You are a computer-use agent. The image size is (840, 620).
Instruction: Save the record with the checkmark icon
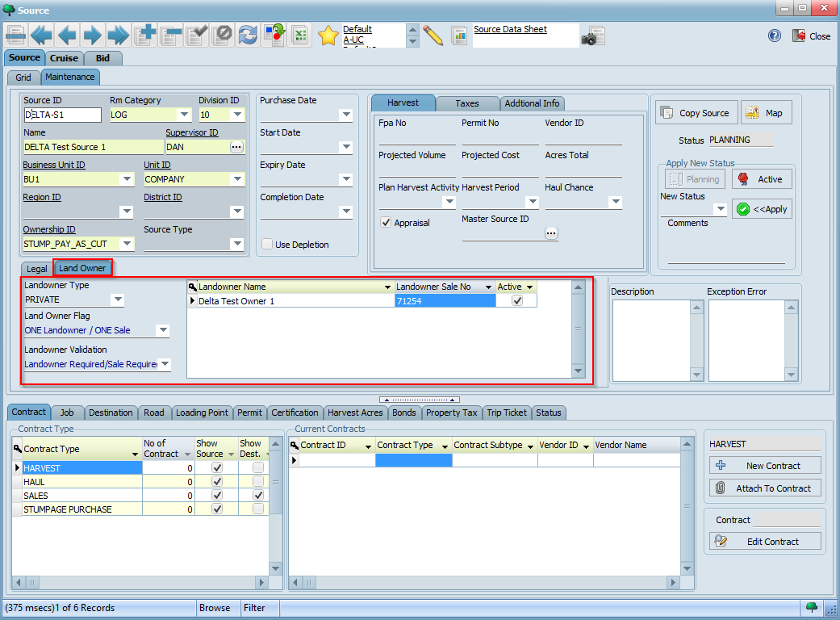197,36
